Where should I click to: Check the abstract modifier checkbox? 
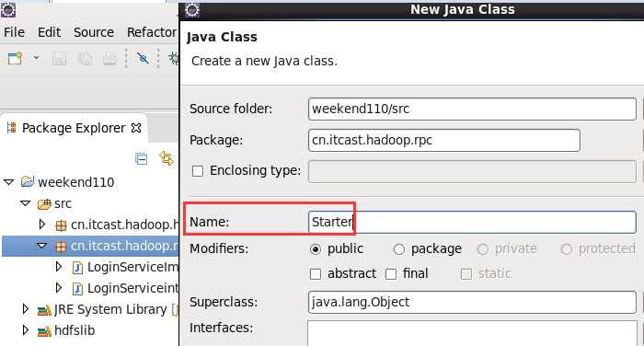click(x=315, y=273)
